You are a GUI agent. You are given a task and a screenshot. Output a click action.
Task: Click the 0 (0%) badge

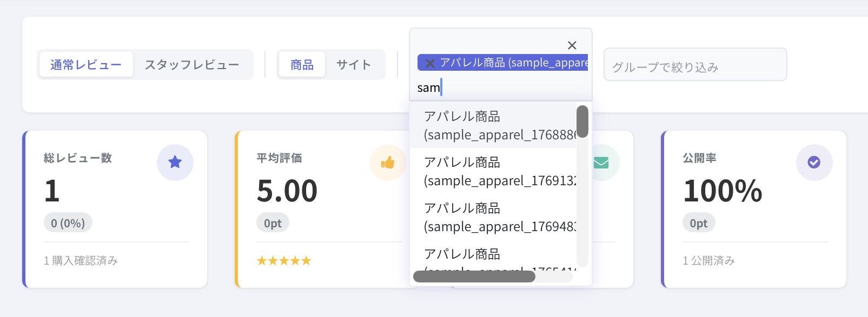coord(68,223)
